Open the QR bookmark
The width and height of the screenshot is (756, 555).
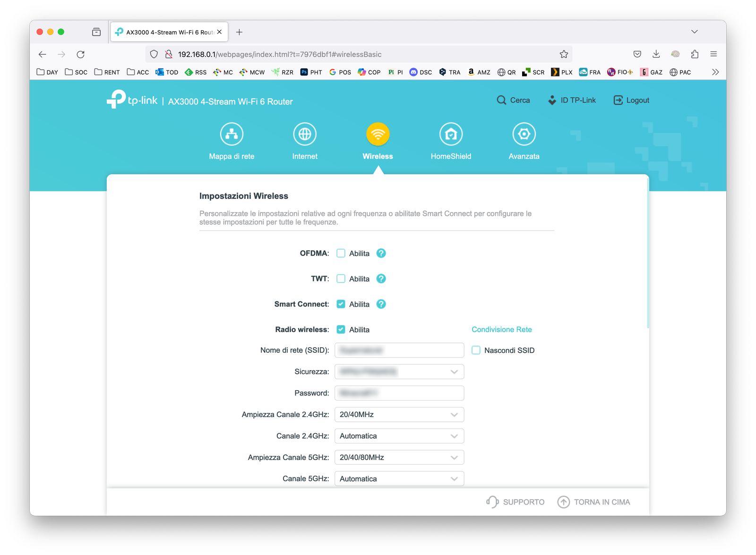pos(507,72)
